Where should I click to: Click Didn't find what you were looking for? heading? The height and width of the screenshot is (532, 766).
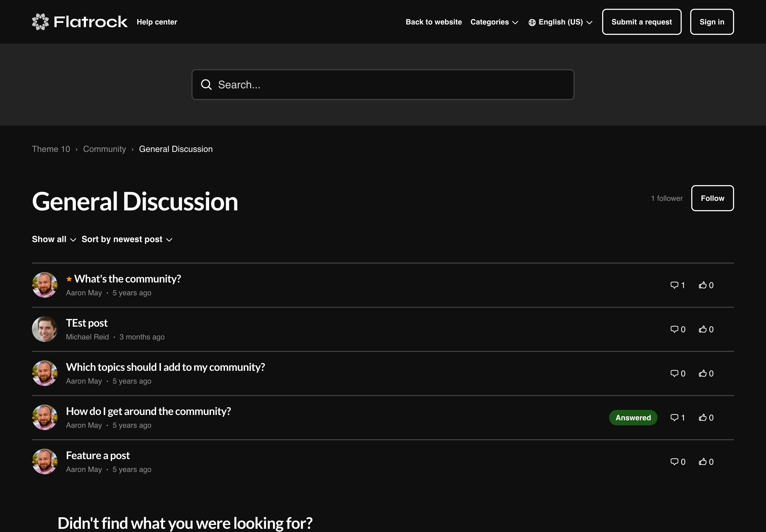coord(185,523)
